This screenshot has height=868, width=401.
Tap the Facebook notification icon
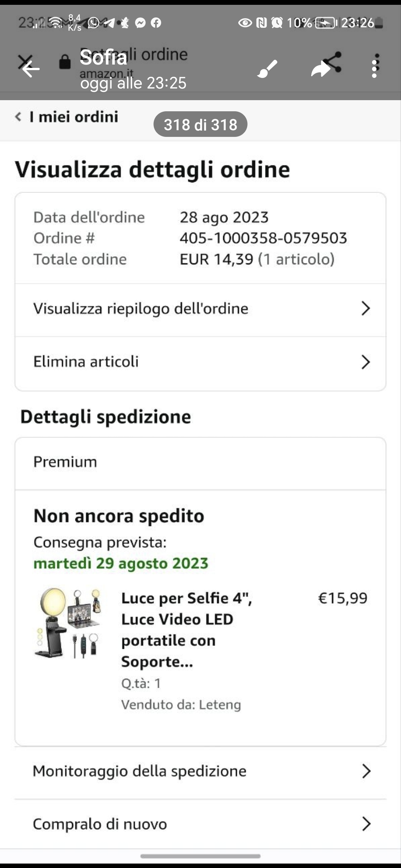[x=156, y=23]
